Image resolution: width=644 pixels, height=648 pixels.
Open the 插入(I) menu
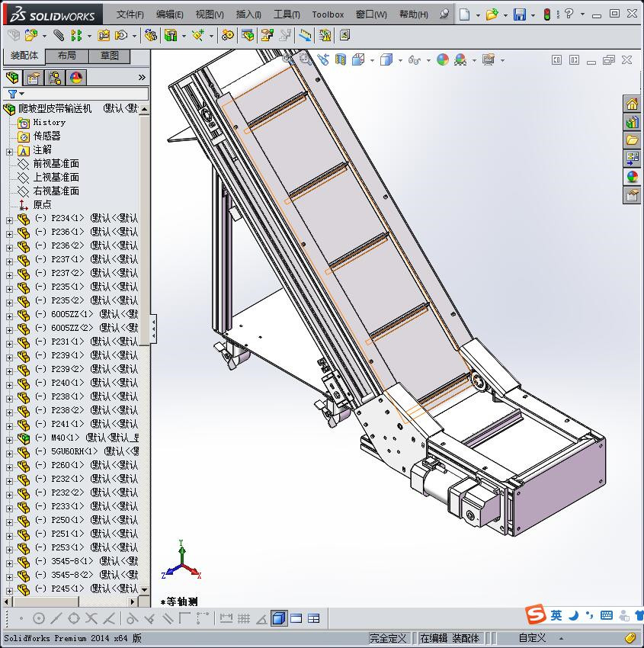pyautogui.click(x=248, y=14)
